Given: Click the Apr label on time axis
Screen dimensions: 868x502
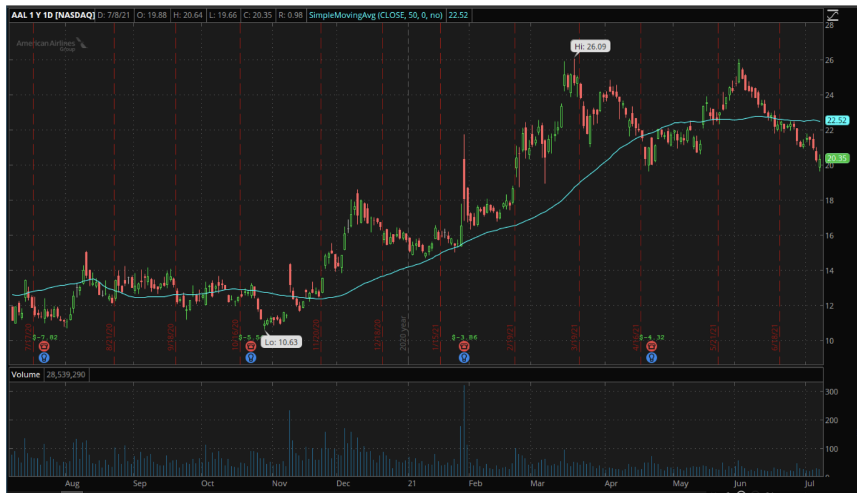Looking at the screenshot, I should [611, 483].
